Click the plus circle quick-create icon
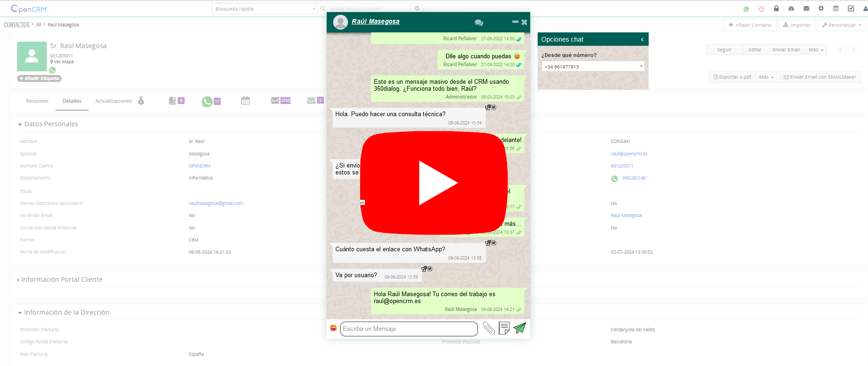The height and width of the screenshot is (366, 868). [821, 8]
